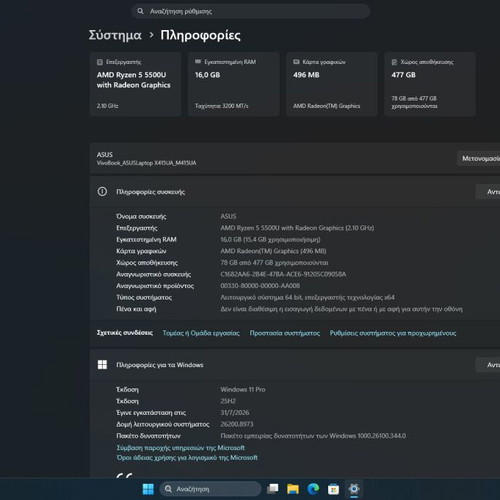This screenshot has height=500, width=500.
Task: Select the device ID value 'C1682AA6-2B4E-47BA-ACE6-91205C09058A'
Action: (283, 274)
